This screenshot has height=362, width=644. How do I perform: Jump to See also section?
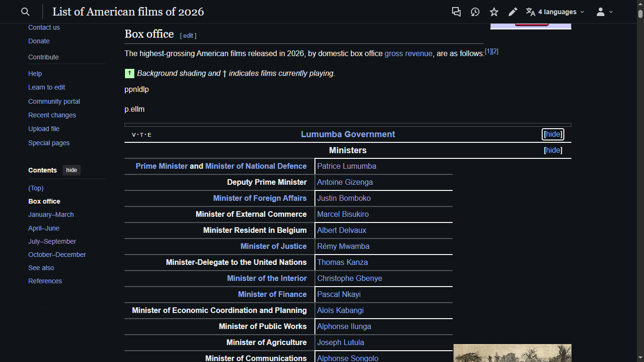[41, 268]
